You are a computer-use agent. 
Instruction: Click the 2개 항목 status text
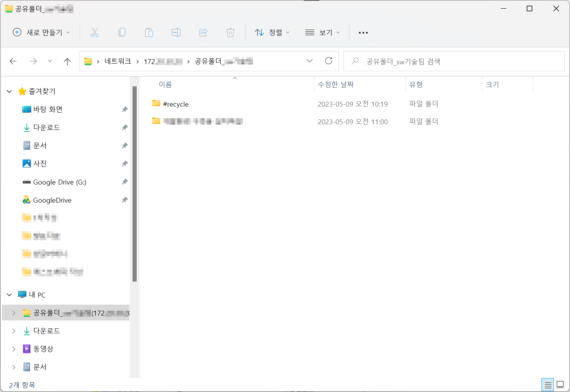22,385
